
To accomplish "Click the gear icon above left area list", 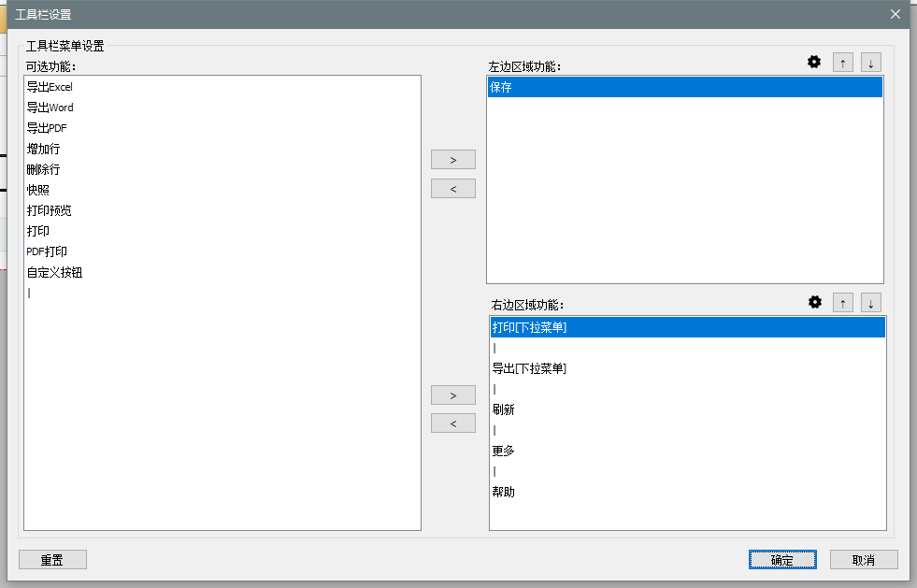I will click(814, 62).
